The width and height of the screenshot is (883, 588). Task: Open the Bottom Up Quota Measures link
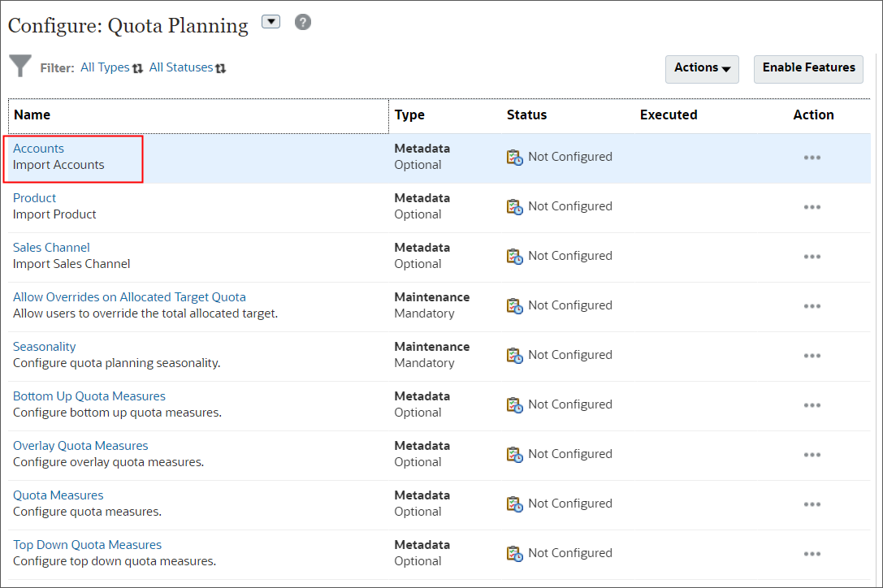coord(89,396)
